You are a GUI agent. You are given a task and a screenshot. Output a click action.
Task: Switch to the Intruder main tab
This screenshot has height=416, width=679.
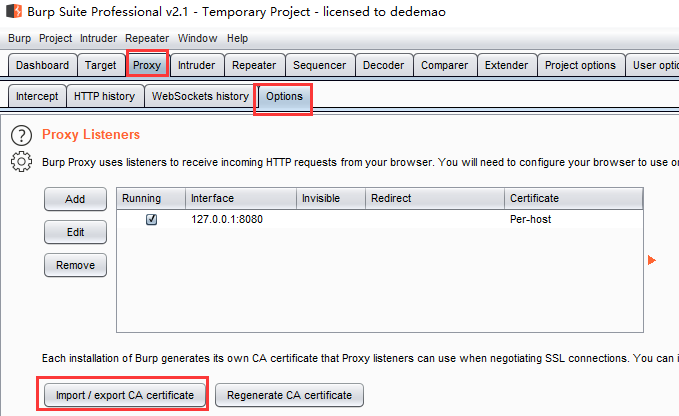click(197, 65)
